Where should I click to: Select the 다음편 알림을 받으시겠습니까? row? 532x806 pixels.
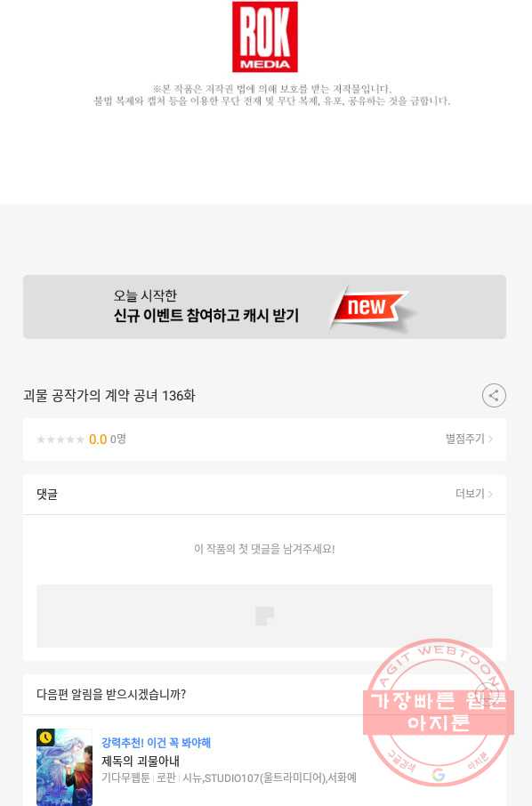pos(264,695)
